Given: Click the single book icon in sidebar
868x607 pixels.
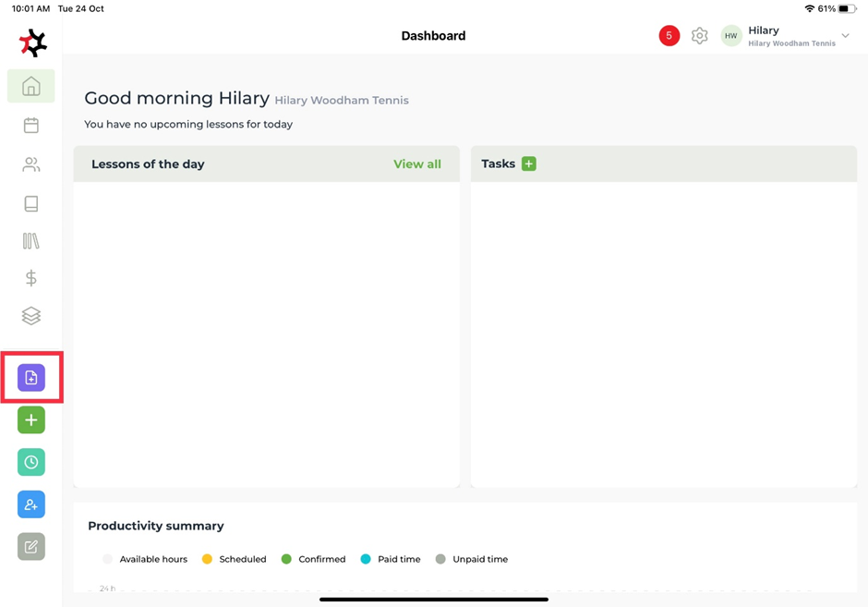Looking at the screenshot, I should click(x=31, y=203).
